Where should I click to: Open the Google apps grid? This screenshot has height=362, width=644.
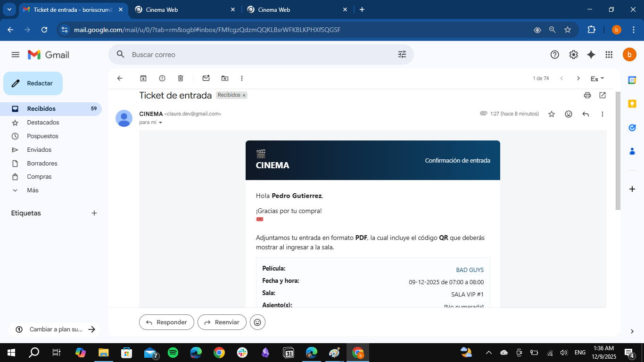point(609,55)
